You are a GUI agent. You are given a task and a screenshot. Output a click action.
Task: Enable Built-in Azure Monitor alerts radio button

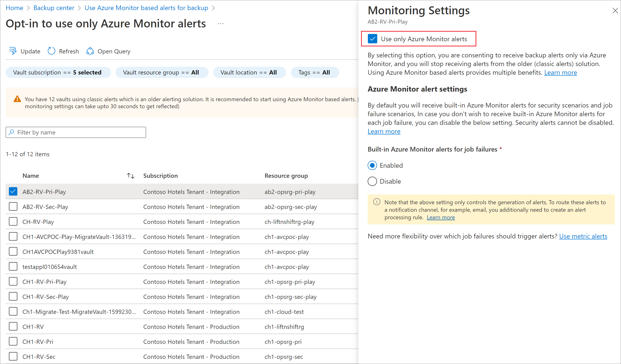[372, 165]
